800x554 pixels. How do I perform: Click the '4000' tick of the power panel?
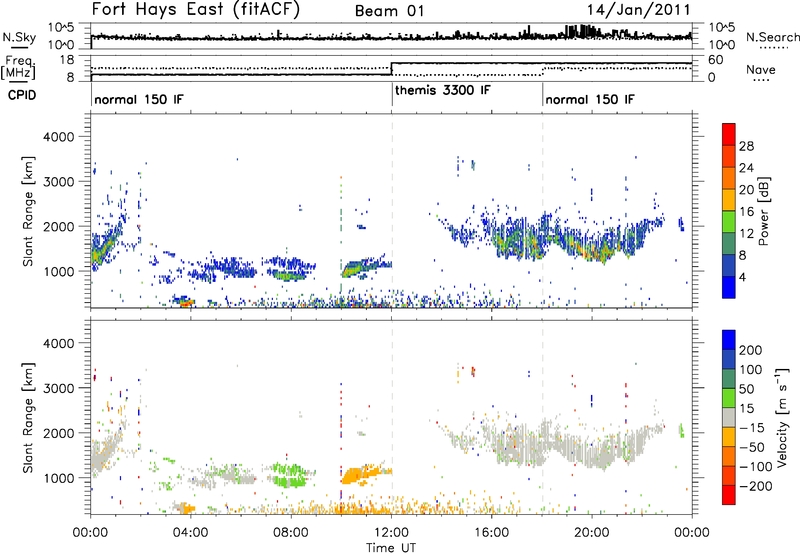58,137
